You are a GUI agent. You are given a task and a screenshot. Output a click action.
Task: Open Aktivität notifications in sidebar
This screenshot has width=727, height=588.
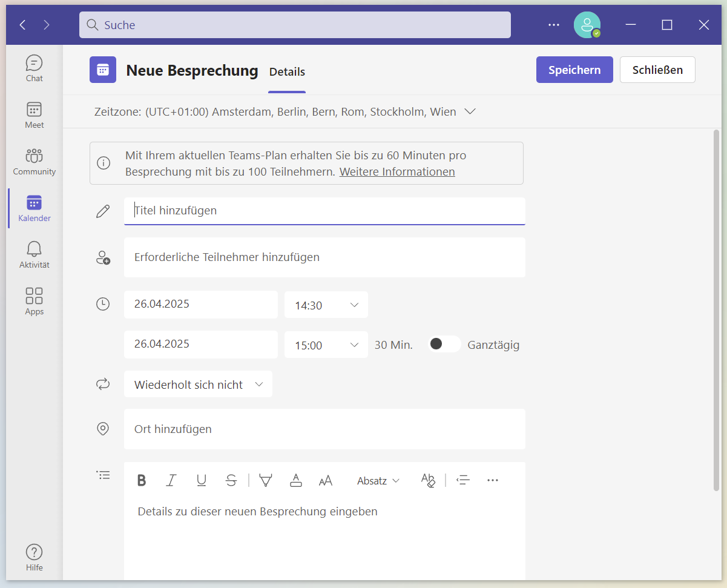(x=35, y=255)
